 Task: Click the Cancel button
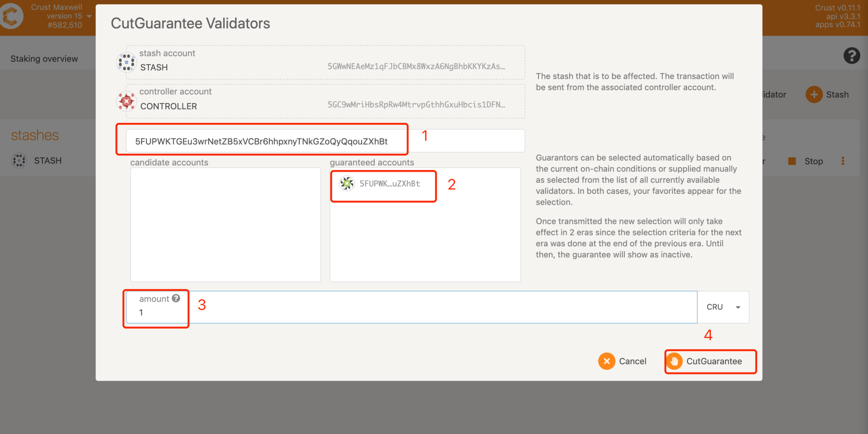pyautogui.click(x=623, y=361)
